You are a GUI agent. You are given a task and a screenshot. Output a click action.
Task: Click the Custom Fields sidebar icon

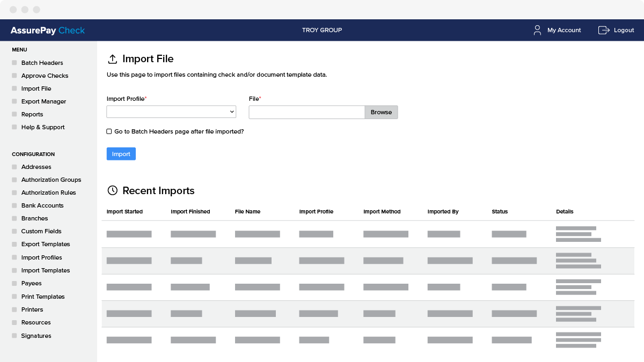[14, 231]
